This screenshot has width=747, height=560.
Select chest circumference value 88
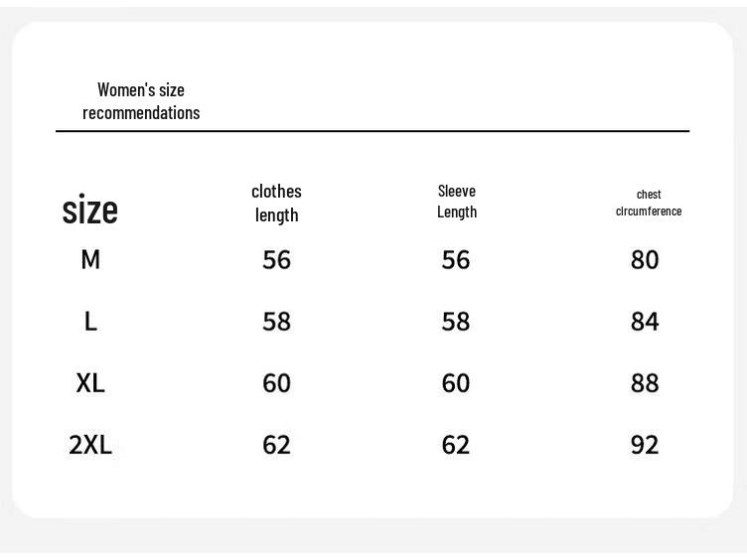[645, 383]
